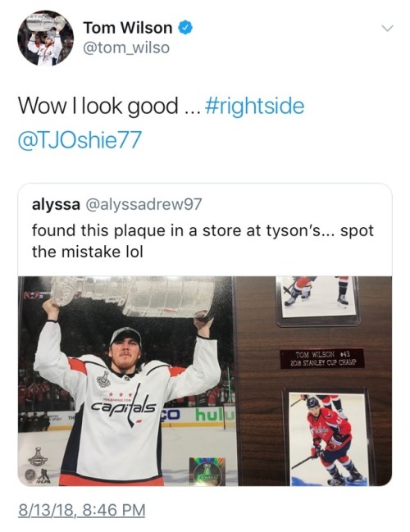The image size is (410, 532).
Task: Open the 8/13/18, 8:46 PM timestamp link
Action: click(81, 511)
